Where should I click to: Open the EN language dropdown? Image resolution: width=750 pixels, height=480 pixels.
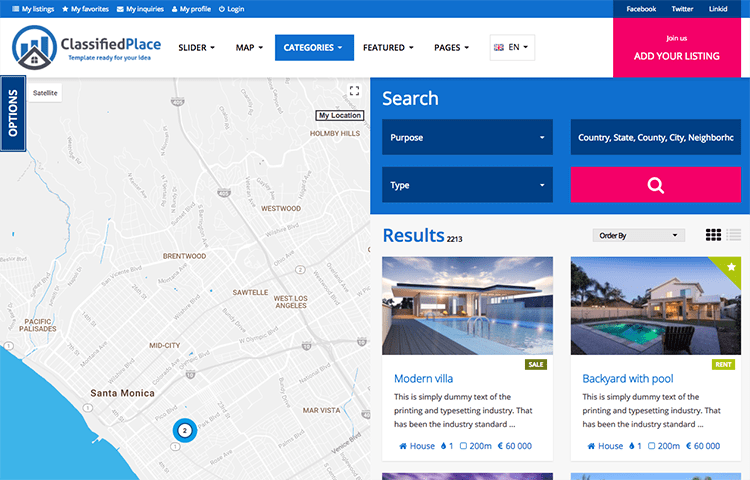point(512,47)
